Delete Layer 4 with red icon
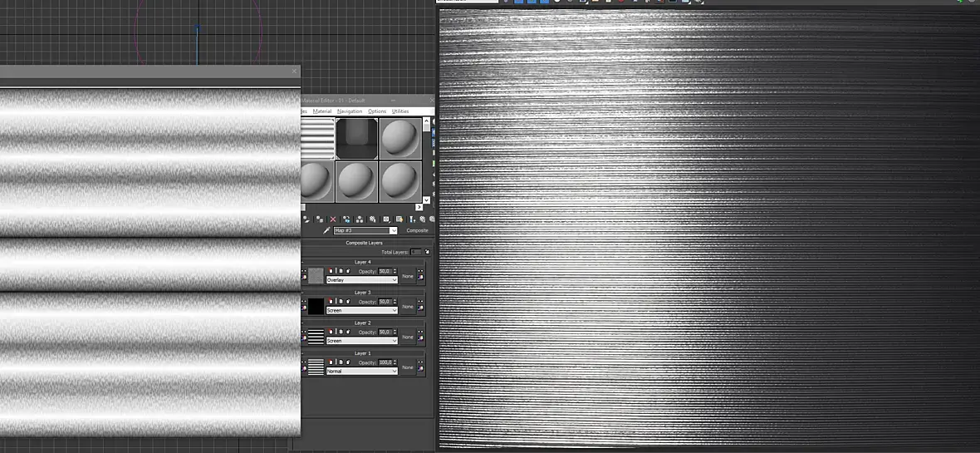Screen dimensions: 980x453 (x=331, y=271)
